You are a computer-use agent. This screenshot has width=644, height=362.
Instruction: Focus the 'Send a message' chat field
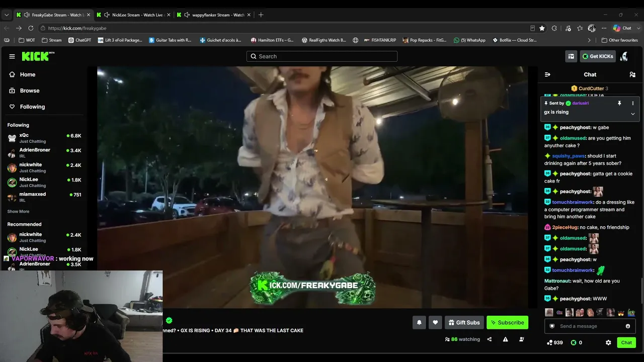pos(590,326)
